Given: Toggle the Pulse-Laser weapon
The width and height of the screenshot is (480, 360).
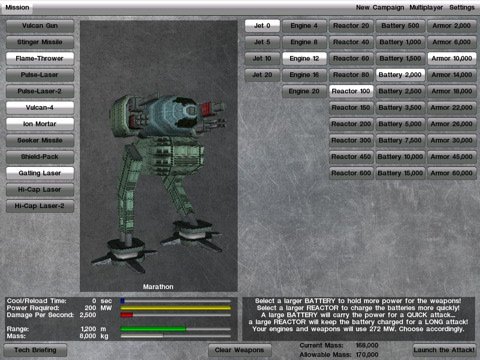Looking at the screenshot, I should [40, 75].
